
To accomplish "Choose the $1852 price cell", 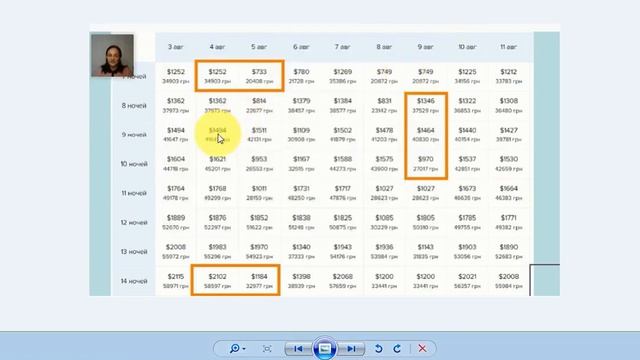I will tap(259, 222).
